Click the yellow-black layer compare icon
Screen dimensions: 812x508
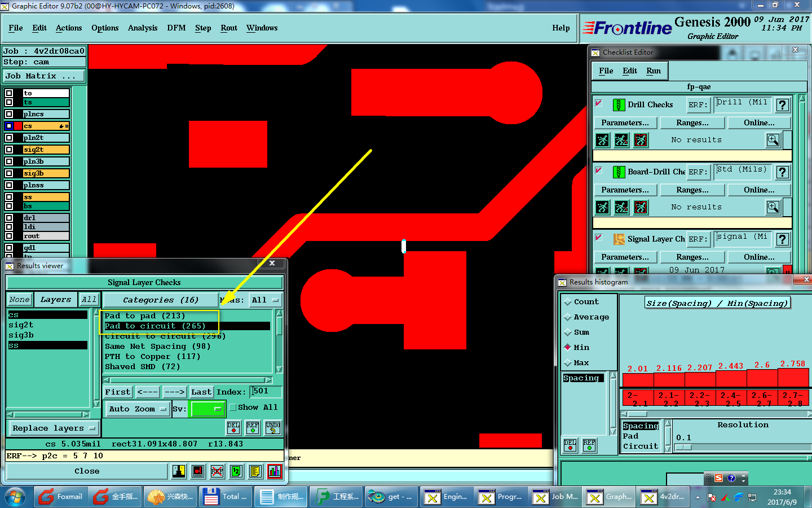(x=179, y=471)
